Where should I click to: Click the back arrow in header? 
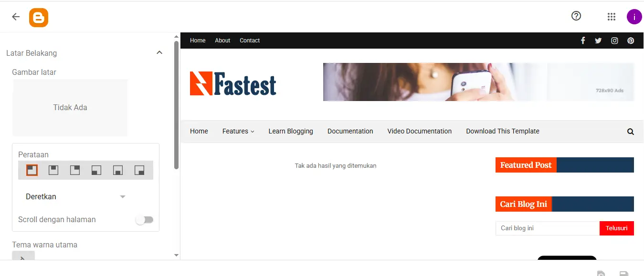[16, 17]
